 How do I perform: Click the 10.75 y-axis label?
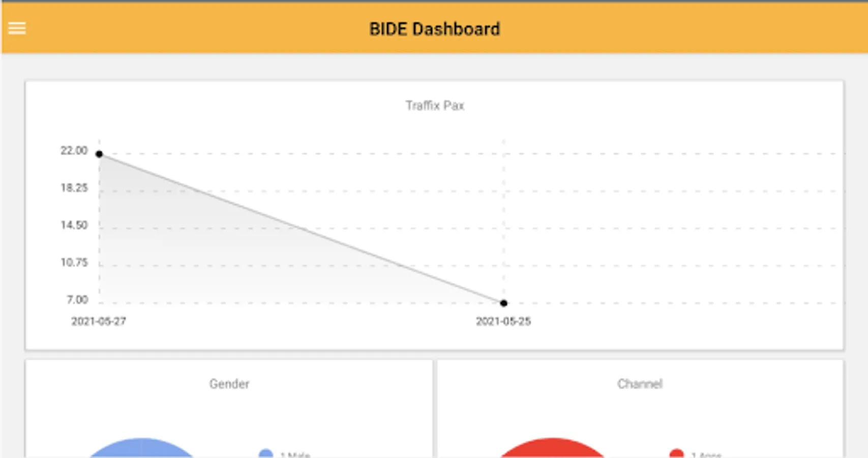point(74,263)
